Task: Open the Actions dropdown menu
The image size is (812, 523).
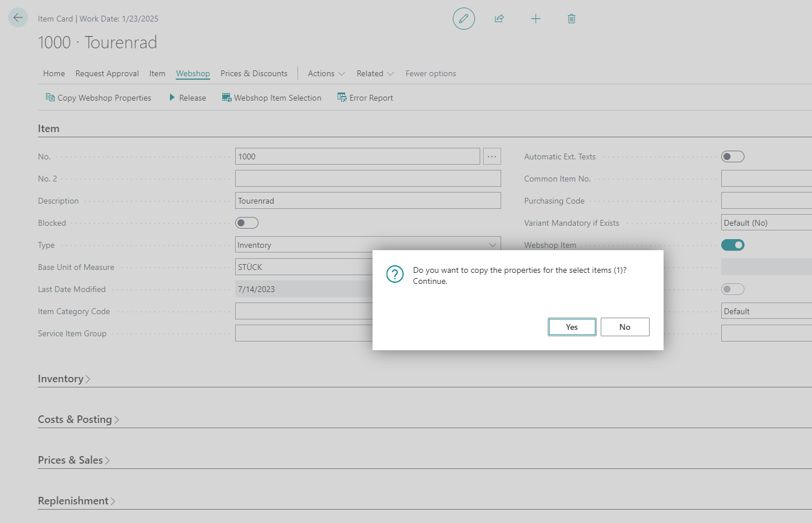Action: [x=327, y=73]
